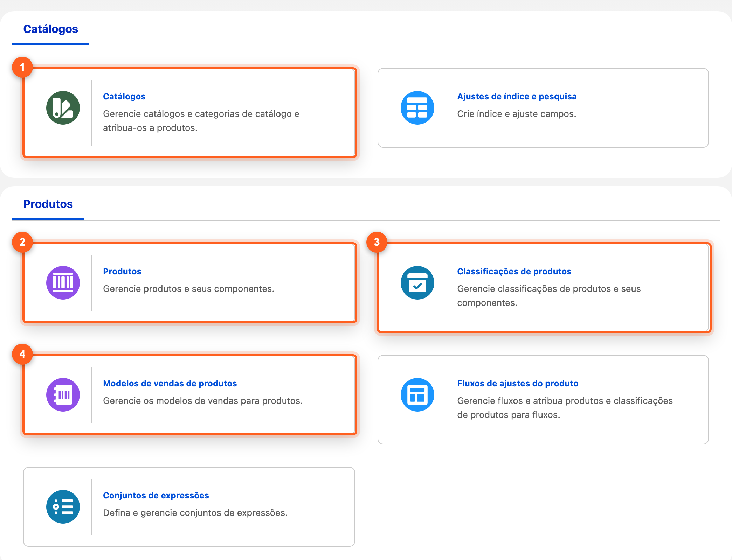Click the Classificações de produtos checkmark icon
Screen dimensions: 732x560
[x=417, y=283]
